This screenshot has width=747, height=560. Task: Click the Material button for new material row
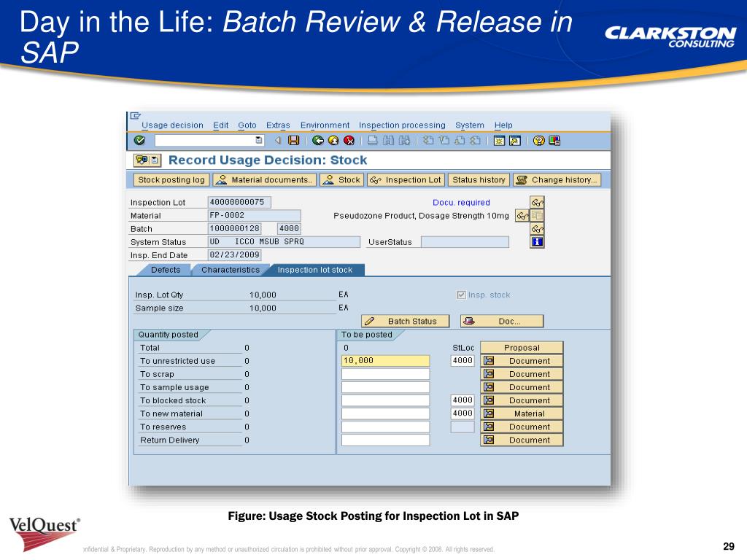pyautogui.click(x=522, y=414)
